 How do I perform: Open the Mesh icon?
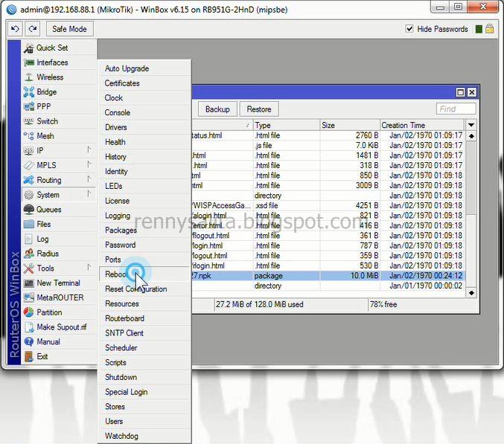coord(28,136)
